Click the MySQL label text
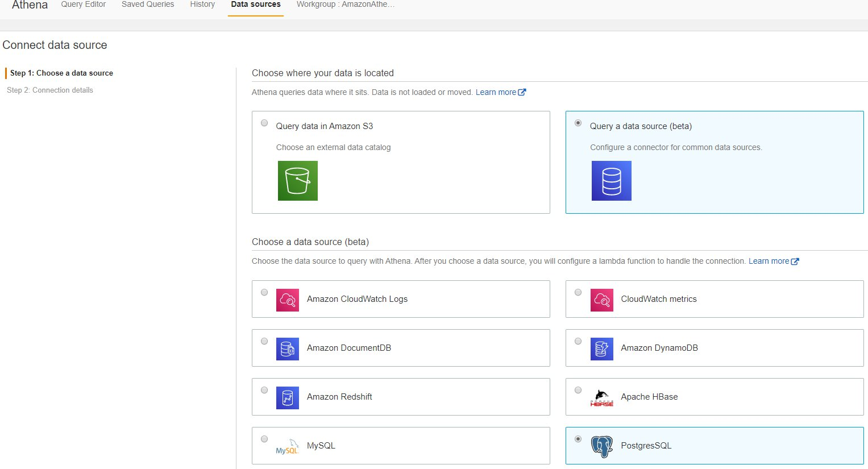The image size is (868, 469). pos(321,446)
